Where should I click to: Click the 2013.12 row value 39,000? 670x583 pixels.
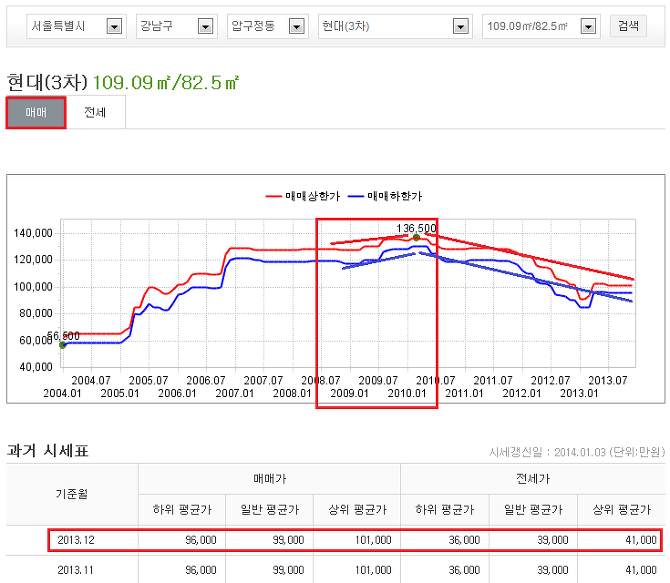pyautogui.click(x=552, y=540)
